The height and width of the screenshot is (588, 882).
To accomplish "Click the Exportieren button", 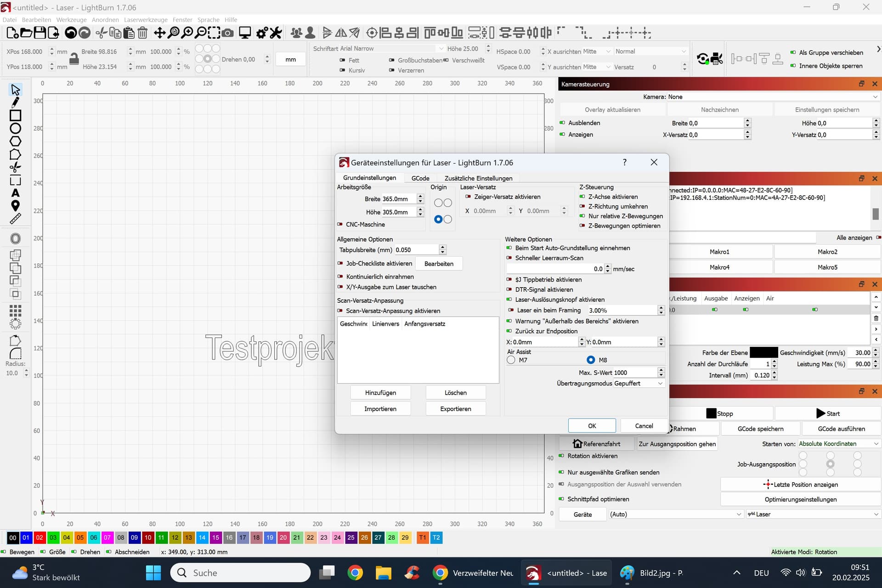I will [x=456, y=409].
